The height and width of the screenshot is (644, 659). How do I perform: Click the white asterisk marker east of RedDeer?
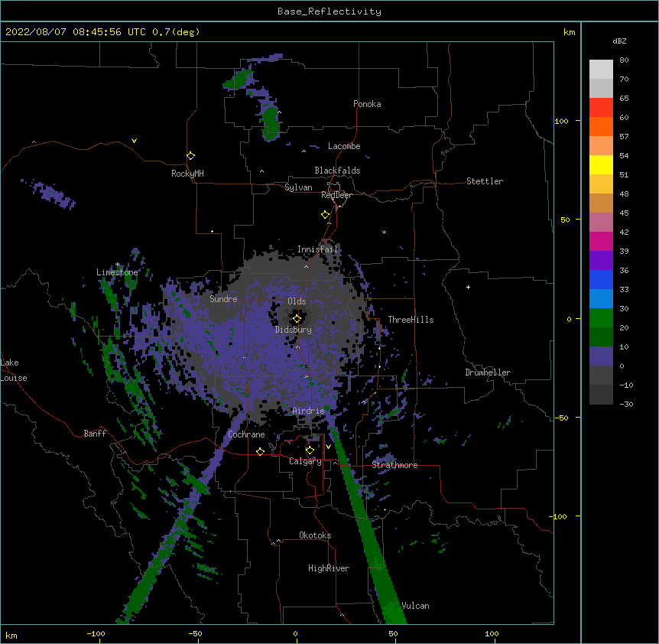click(x=384, y=233)
